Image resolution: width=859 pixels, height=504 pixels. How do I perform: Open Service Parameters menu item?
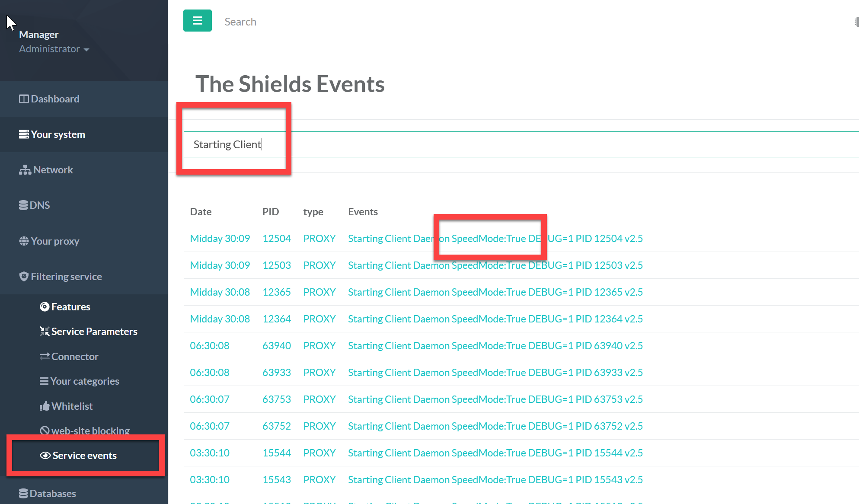pyautogui.click(x=94, y=332)
